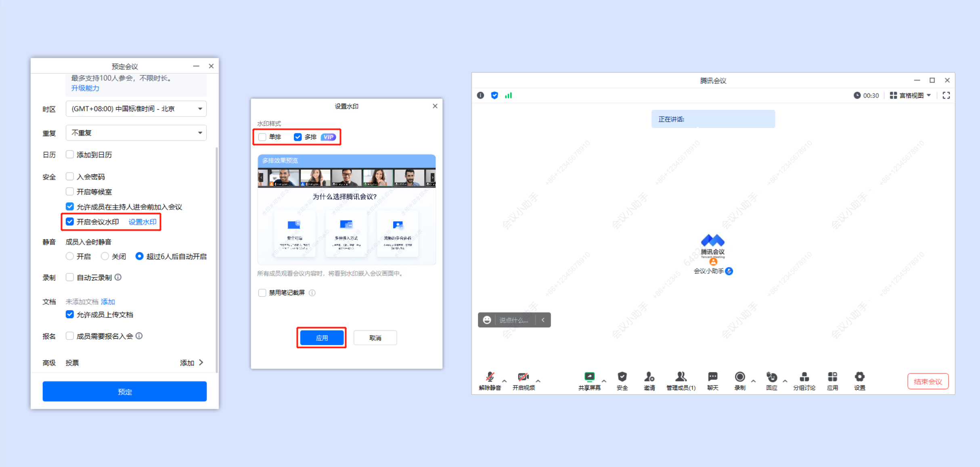Uncheck allow members to join before host
980x467 pixels.
pyautogui.click(x=70, y=206)
